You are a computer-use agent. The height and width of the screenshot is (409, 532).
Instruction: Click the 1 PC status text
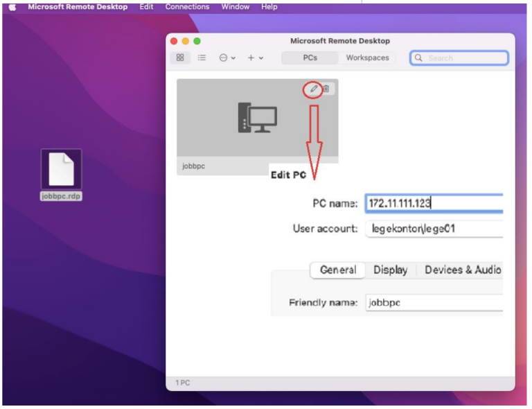tap(183, 383)
